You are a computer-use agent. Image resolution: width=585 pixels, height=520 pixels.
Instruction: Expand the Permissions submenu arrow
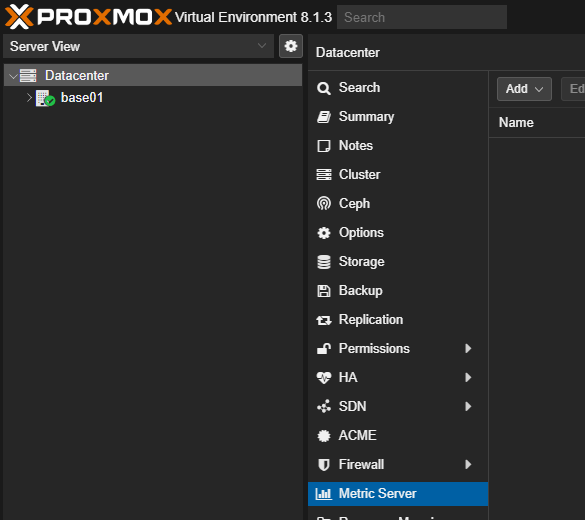(x=468, y=348)
